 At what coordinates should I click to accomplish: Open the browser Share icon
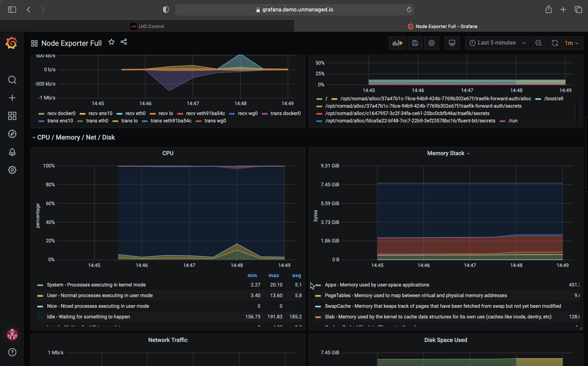549,9
